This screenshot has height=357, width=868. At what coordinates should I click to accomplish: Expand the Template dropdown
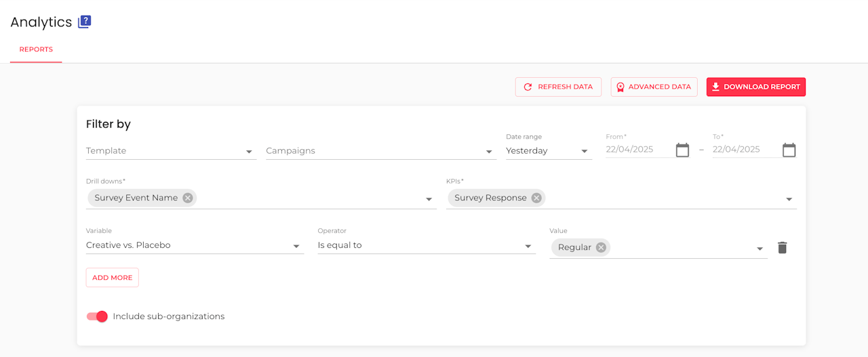(249, 152)
